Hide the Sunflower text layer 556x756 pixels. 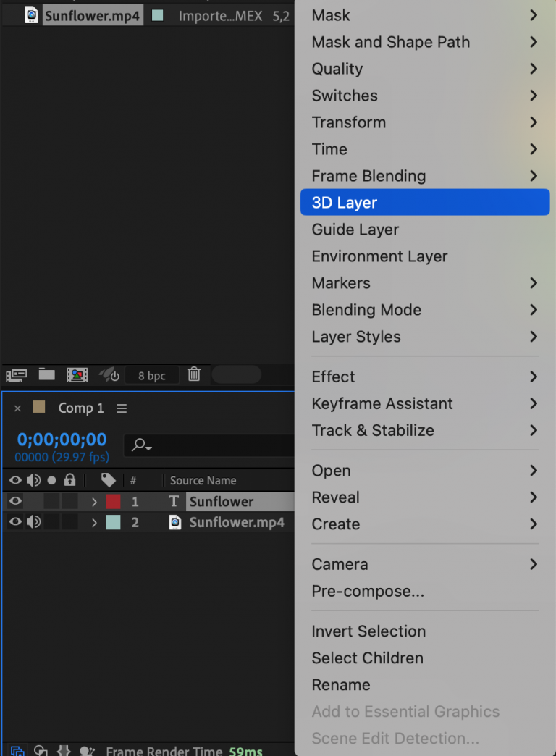[14, 501]
